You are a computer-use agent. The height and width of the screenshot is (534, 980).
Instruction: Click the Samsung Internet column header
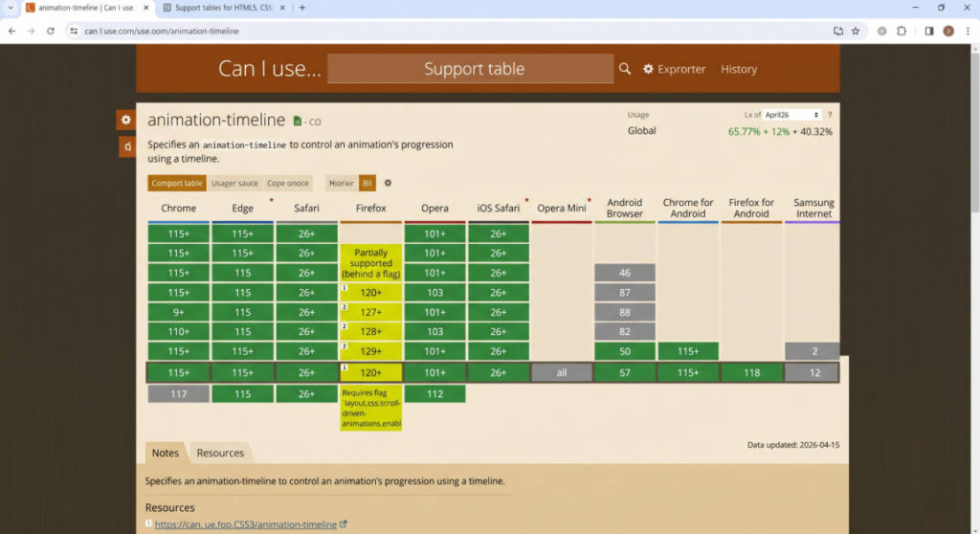coord(813,209)
